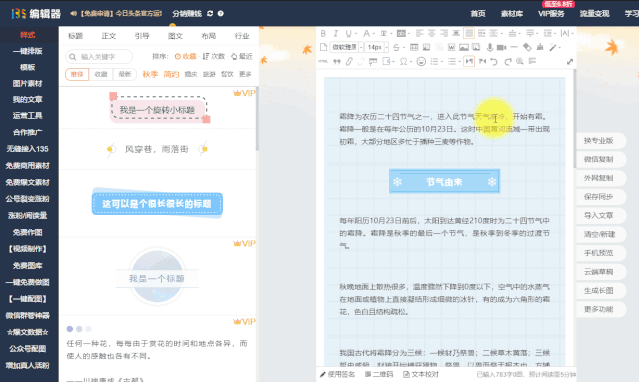Click 保存同步 button

coord(599,197)
